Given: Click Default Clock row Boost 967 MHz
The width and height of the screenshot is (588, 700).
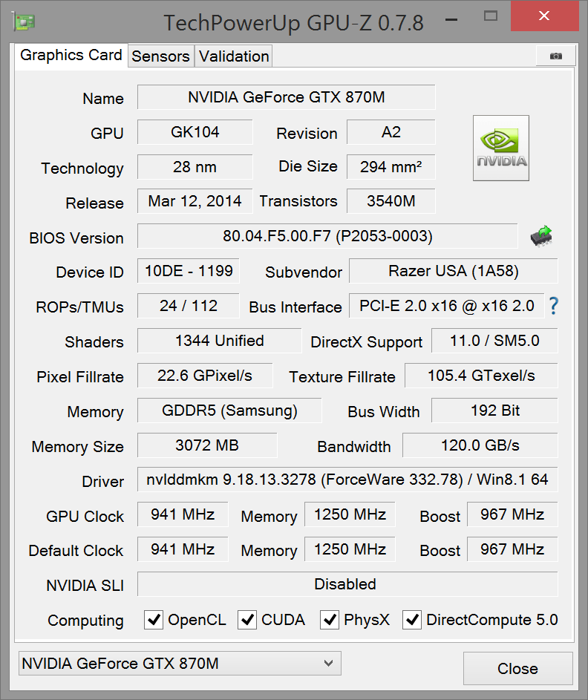Looking at the screenshot, I should pos(512,549).
